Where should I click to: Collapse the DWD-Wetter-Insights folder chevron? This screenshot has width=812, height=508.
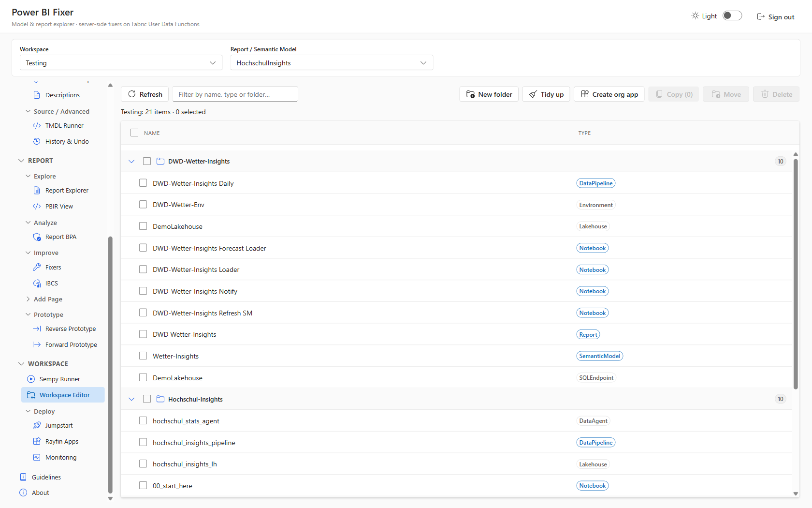131,161
